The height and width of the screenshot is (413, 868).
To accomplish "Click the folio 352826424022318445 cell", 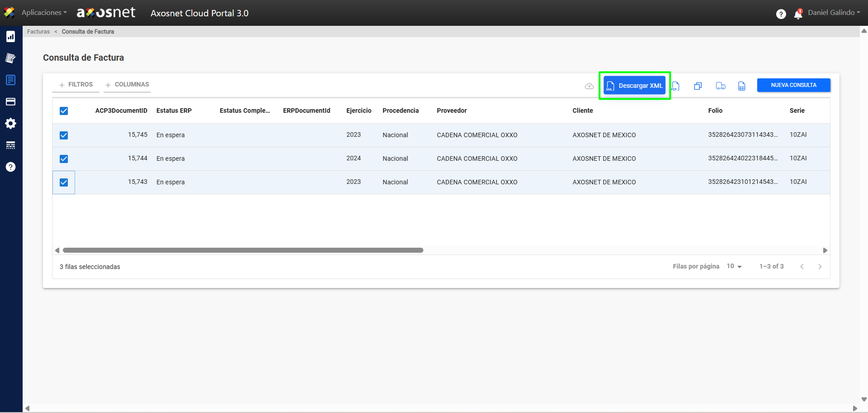I will click(743, 158).
